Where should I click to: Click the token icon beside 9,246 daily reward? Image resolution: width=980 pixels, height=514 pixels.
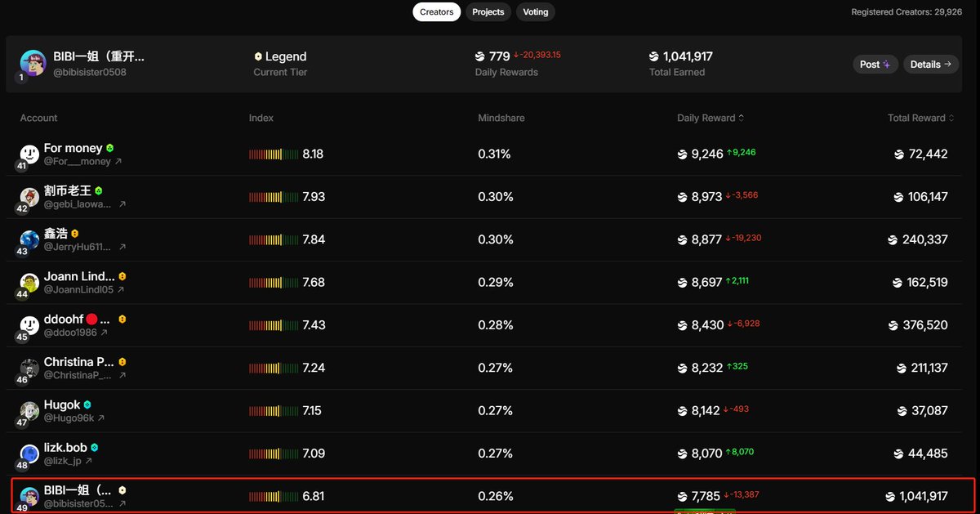click(683, 154)
